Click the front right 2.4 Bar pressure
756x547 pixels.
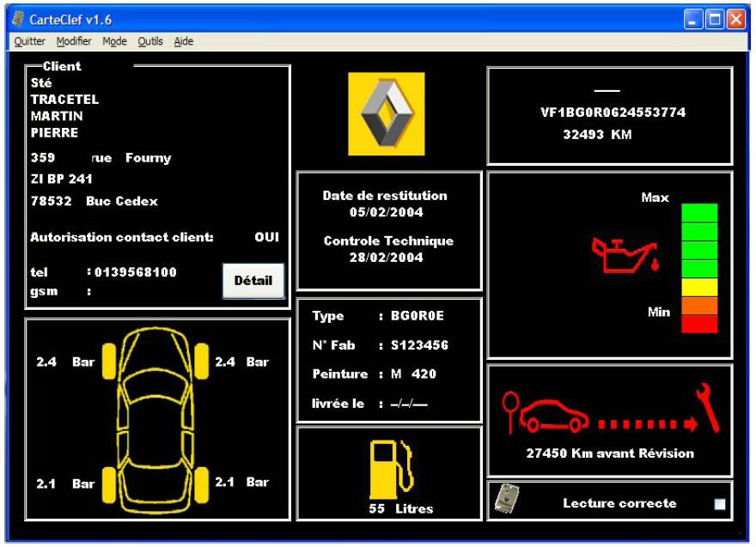(x=241, y=362)
